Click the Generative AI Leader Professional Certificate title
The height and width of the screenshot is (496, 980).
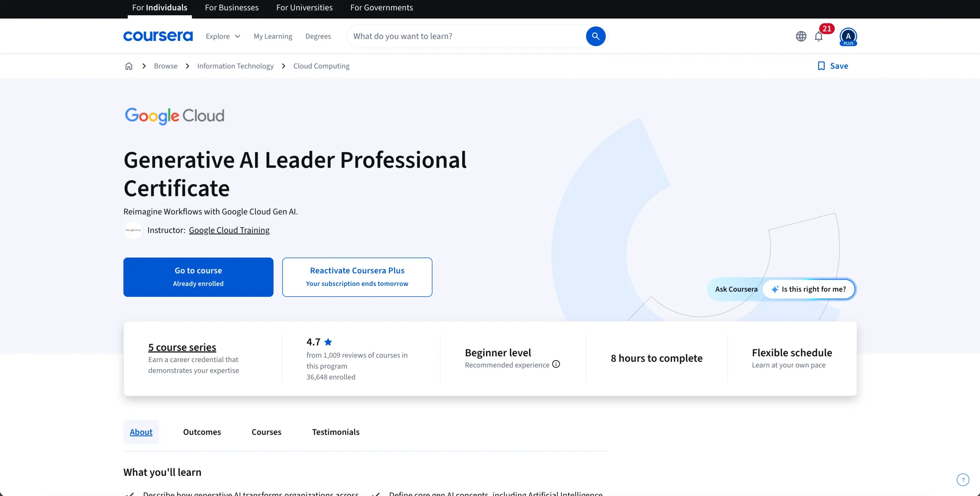[x=295, y=174]
